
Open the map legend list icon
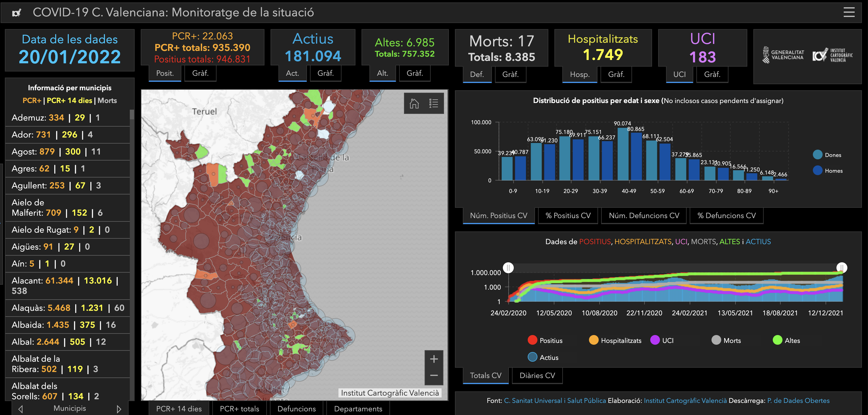(x=433, y=103)
